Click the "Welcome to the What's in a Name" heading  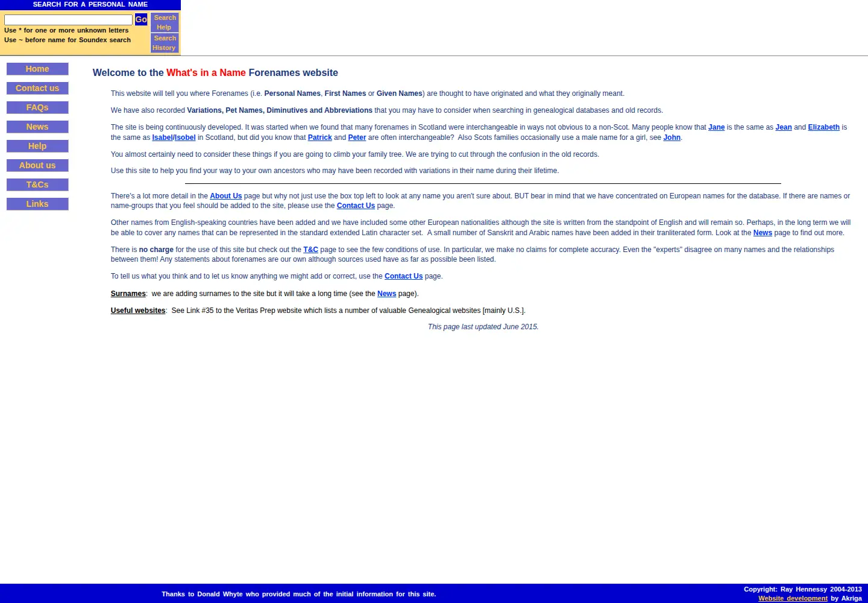point(215,72)
